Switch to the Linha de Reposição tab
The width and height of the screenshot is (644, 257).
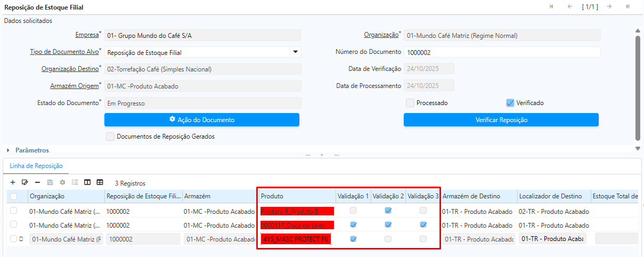[36, 166]
